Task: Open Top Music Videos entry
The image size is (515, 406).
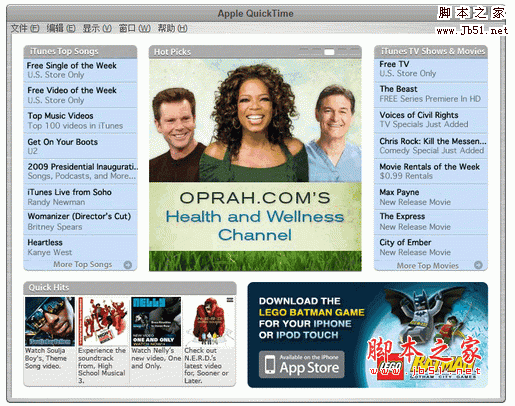Action: [x=80, y=121]
